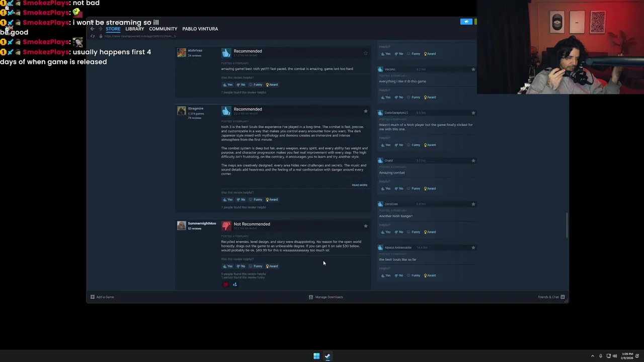Image resolution: width=644 pixels, height=362 pixels.
Task: Click Steam icon in Windows taskbar
Action: click(x=328, y=356)
